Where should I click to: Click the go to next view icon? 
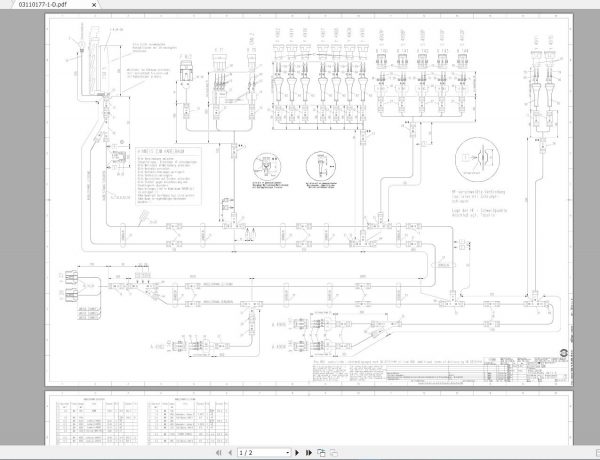(334, 453)
